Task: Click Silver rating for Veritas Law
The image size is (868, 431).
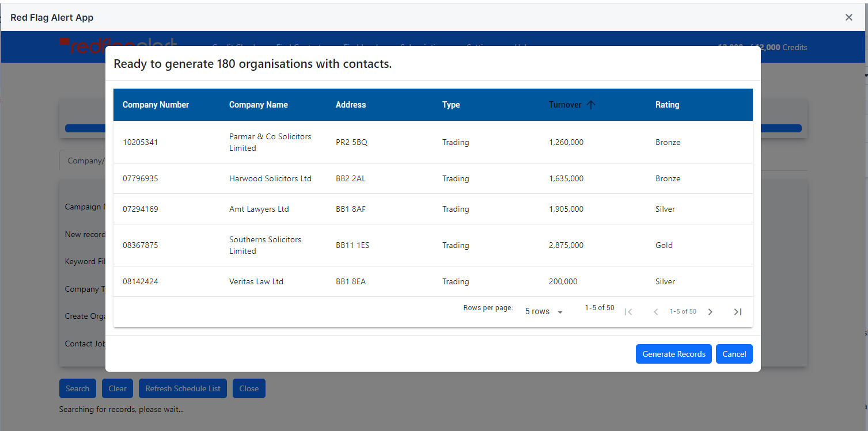Action: [x=665, y=281]
